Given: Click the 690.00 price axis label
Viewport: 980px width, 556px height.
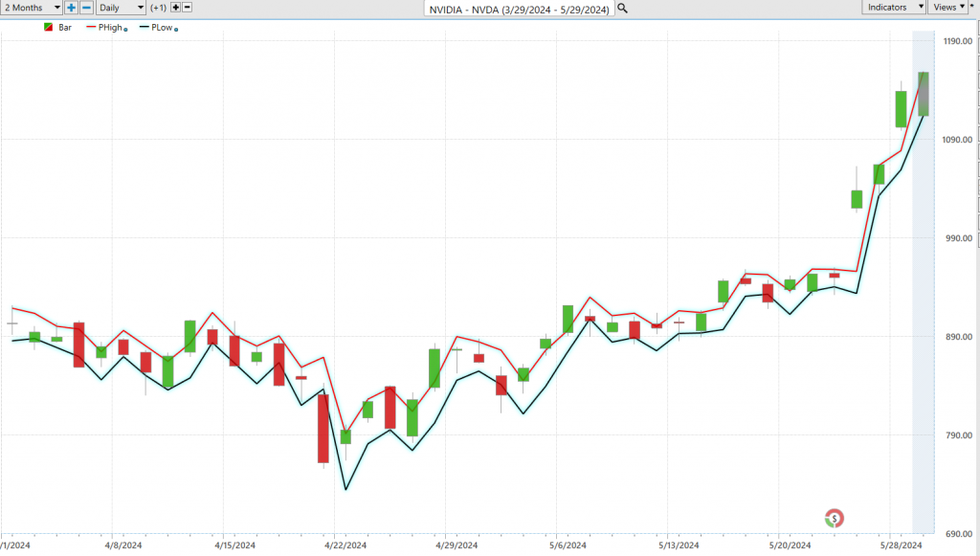Looking at the screenshot, I should (959, 534).
